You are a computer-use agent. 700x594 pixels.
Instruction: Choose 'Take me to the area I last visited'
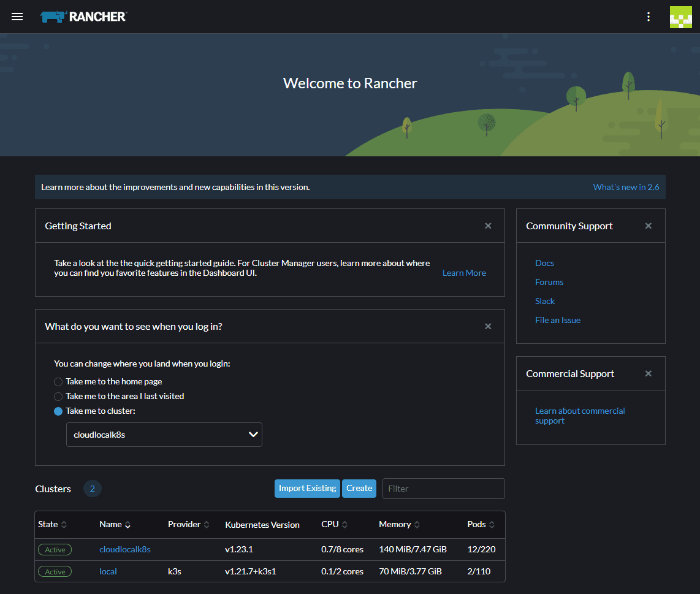[x=59, y=396]
